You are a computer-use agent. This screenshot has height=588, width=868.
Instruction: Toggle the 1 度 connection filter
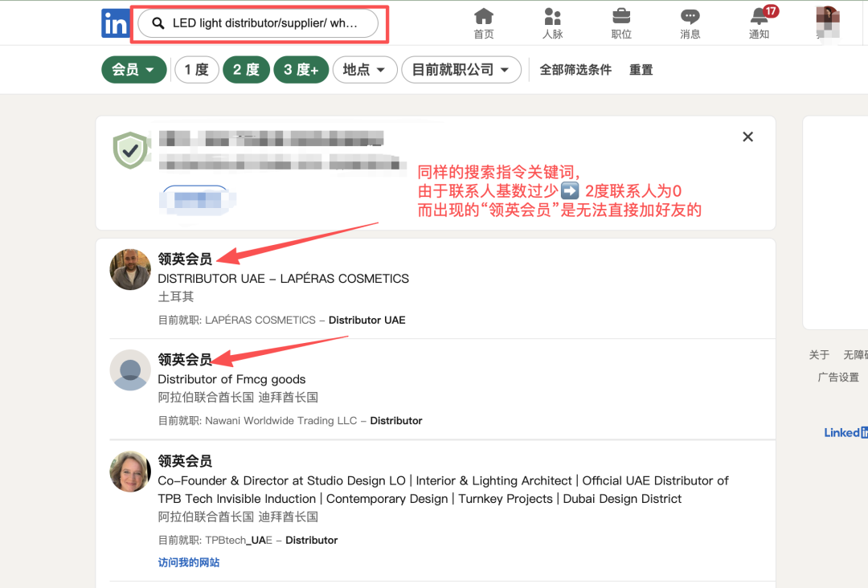pos(197,70)
